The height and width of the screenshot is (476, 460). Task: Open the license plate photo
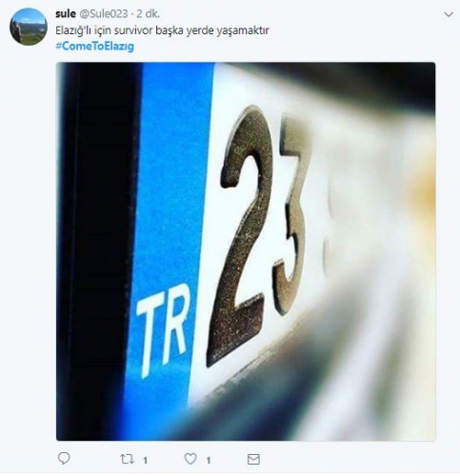246,251
